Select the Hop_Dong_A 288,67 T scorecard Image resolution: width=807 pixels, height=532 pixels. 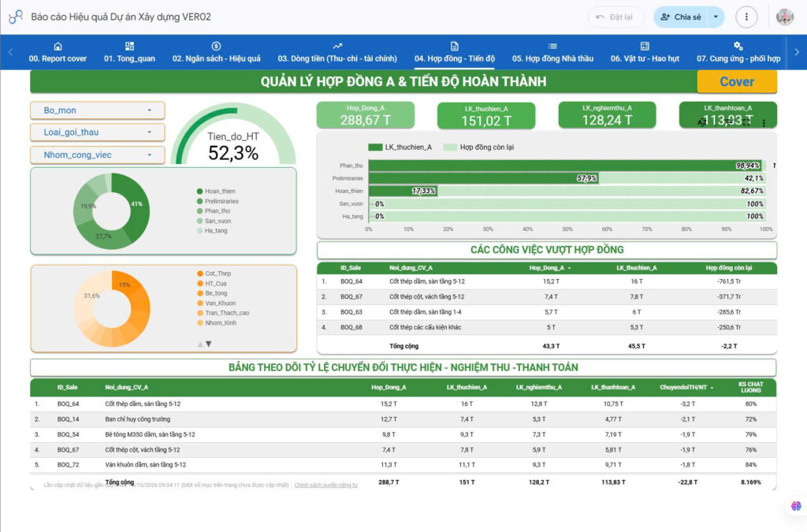366,115
